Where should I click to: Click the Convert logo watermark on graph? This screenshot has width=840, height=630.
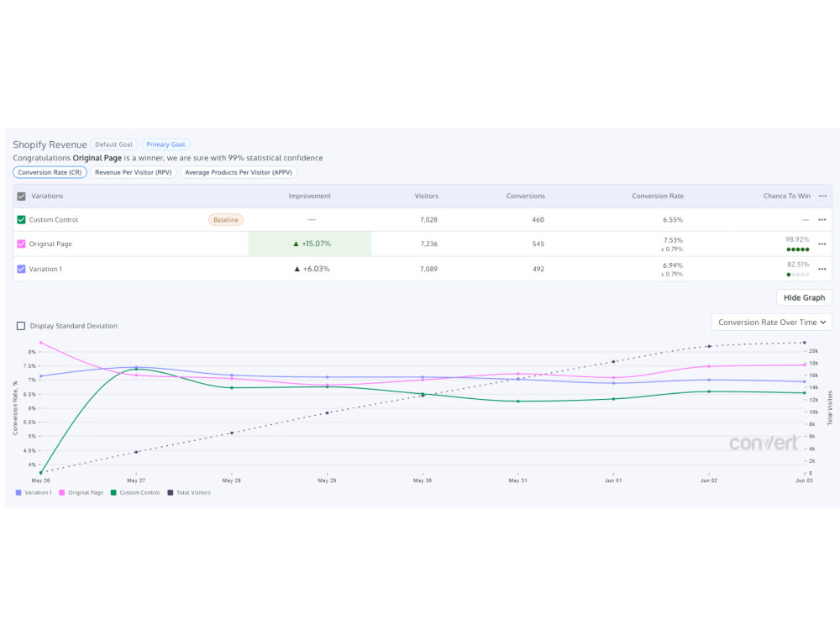(x=764, y=443)
